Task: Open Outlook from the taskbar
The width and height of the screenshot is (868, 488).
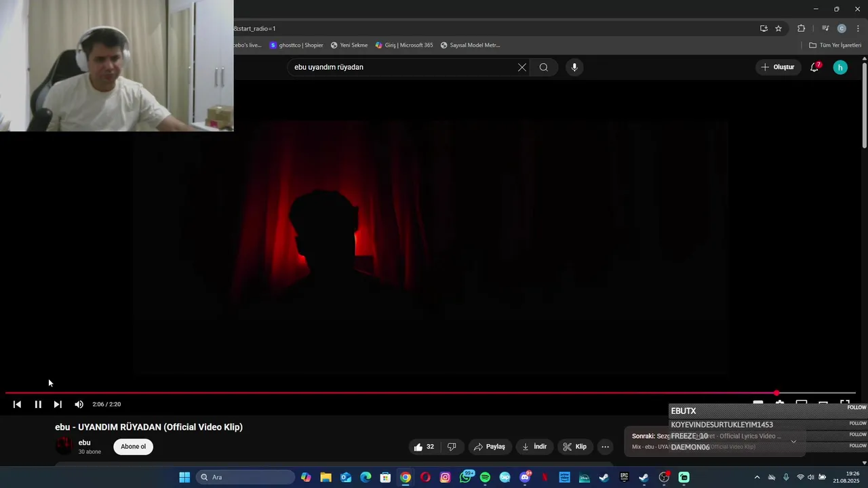Action: pos(346,477)
